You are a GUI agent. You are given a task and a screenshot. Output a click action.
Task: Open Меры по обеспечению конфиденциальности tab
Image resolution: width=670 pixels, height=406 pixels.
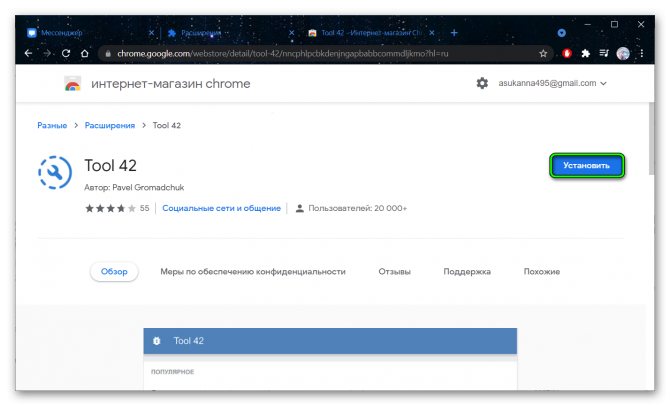pos(253,271)
